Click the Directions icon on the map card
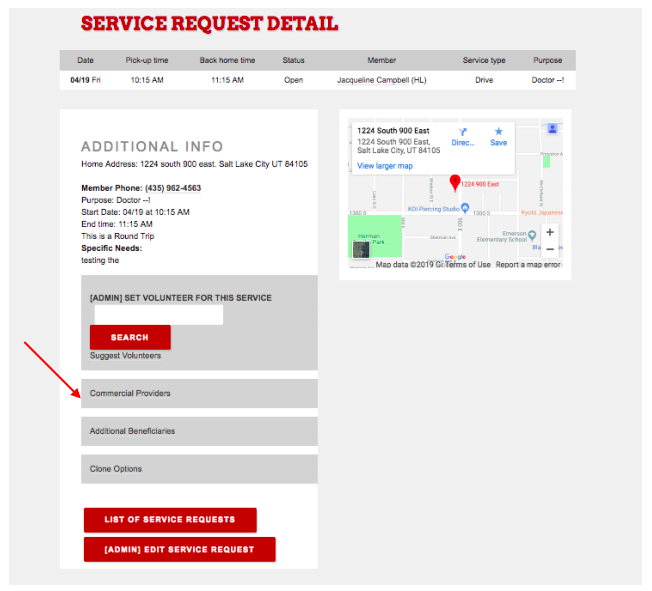The height and width of the screenshot is (591, 652). click(x=462, y=132)
